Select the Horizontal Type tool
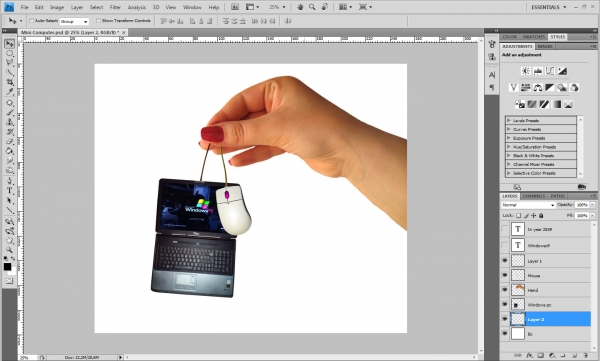This screenshot has height=361, width=600. 10,191
